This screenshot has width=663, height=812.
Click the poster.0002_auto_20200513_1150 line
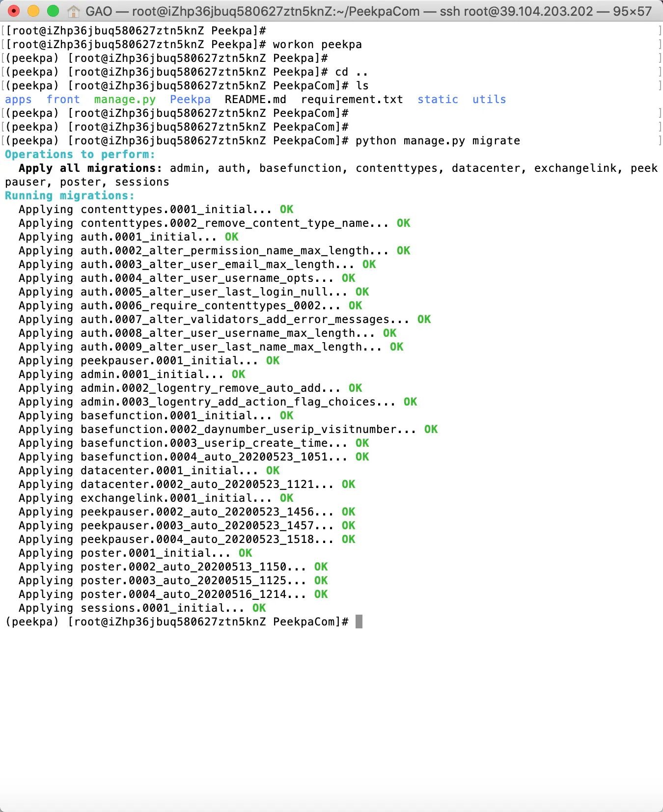click(173, 567)
